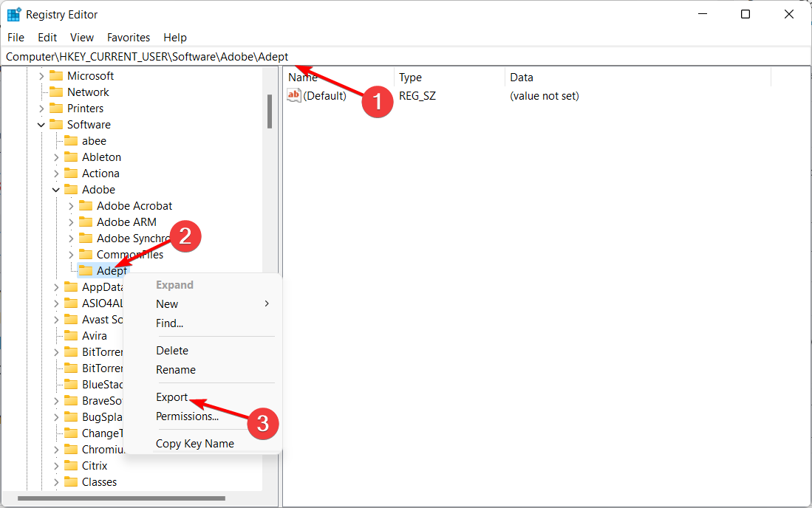The height and width of the screenshot is (508, 812).
Task: Click the Classes folder icon
Action: pos(71,482)
